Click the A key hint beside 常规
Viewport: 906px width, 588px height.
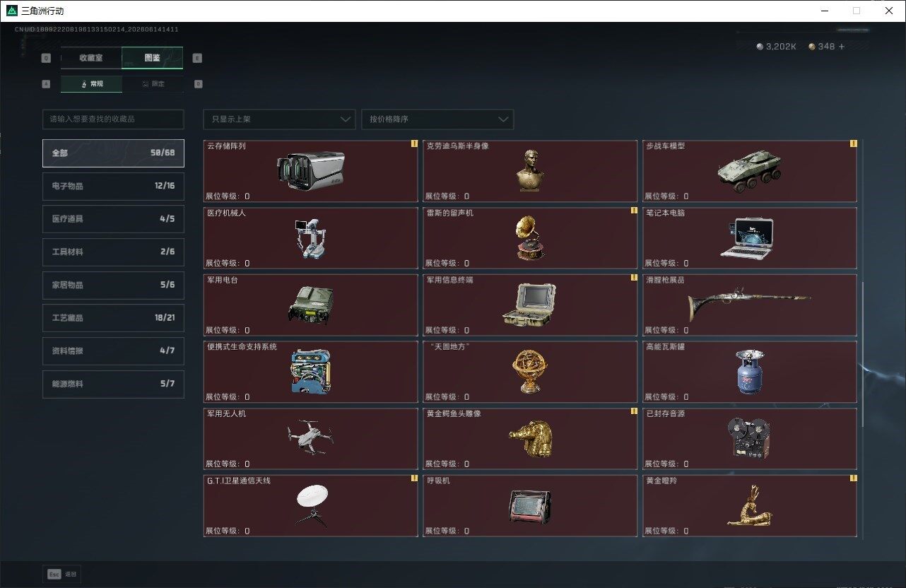pyautogui.click(x=46, y=83)
